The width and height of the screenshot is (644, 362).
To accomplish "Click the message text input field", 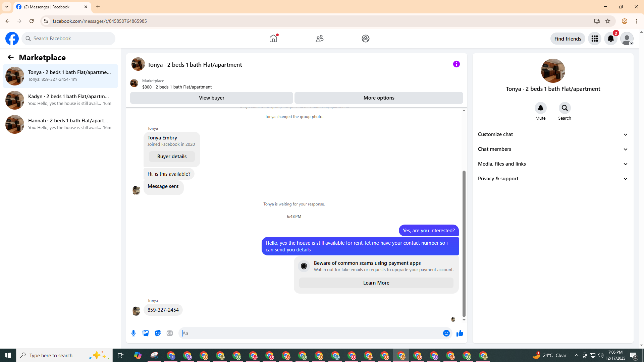I will (312, 333).
